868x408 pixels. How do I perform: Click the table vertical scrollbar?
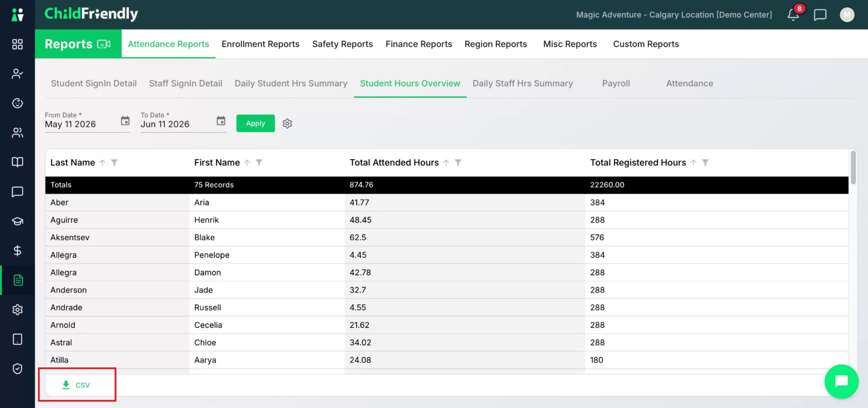pyautogui.click(x=853, y=168)
